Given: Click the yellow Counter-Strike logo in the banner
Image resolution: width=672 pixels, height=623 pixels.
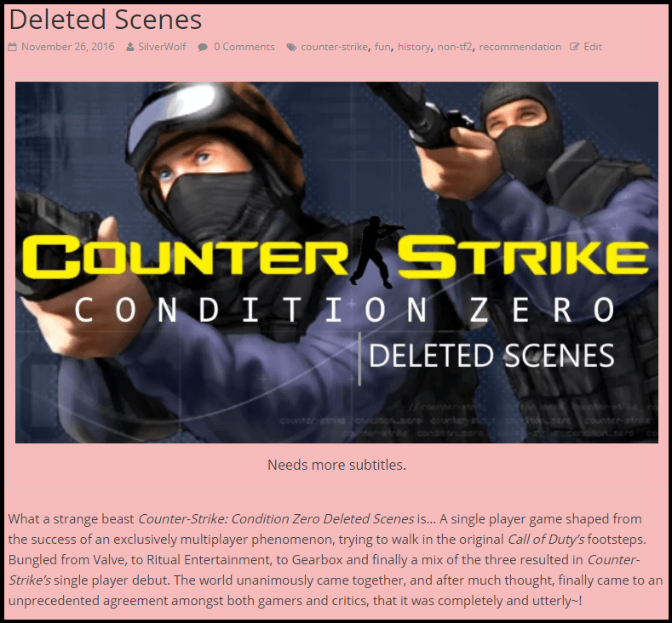Looking at the screenshot, I should (x=336, y=257).
